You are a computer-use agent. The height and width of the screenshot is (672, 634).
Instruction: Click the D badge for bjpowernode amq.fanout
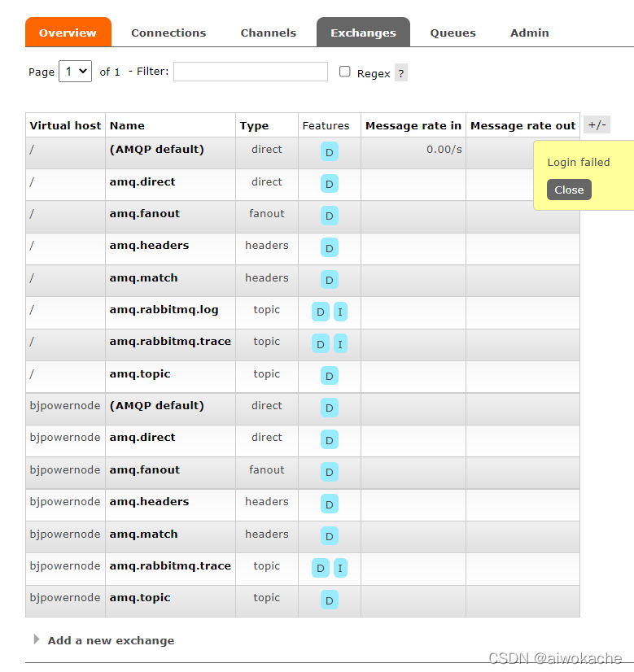330,472
